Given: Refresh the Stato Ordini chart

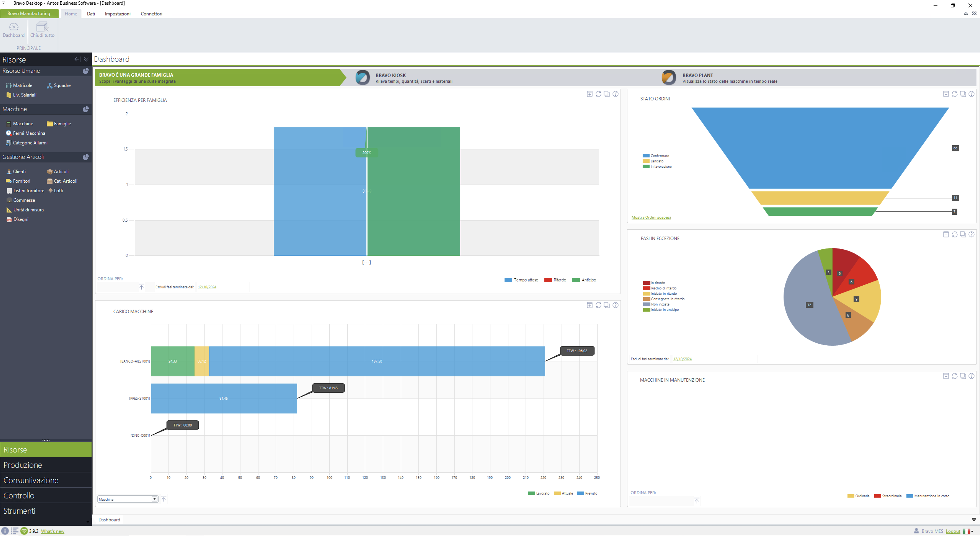Looking at the screenshot, I should tap(955, 94).
